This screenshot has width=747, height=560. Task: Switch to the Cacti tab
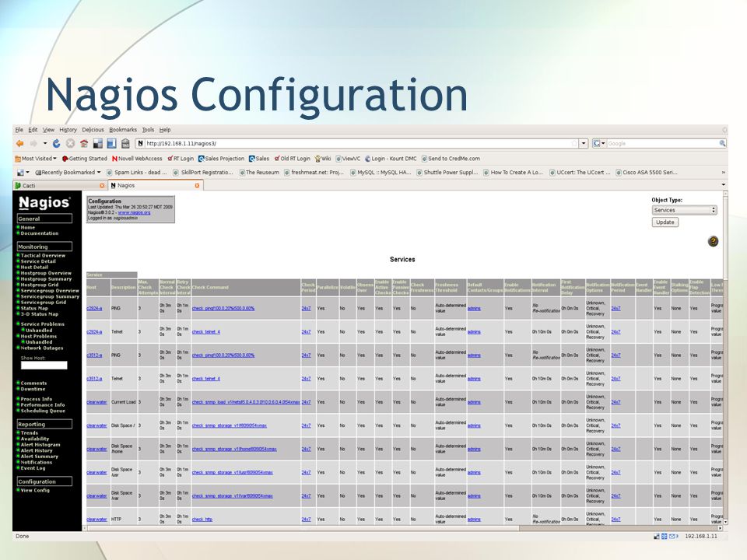pyautogui.click(x=60, y=185)
